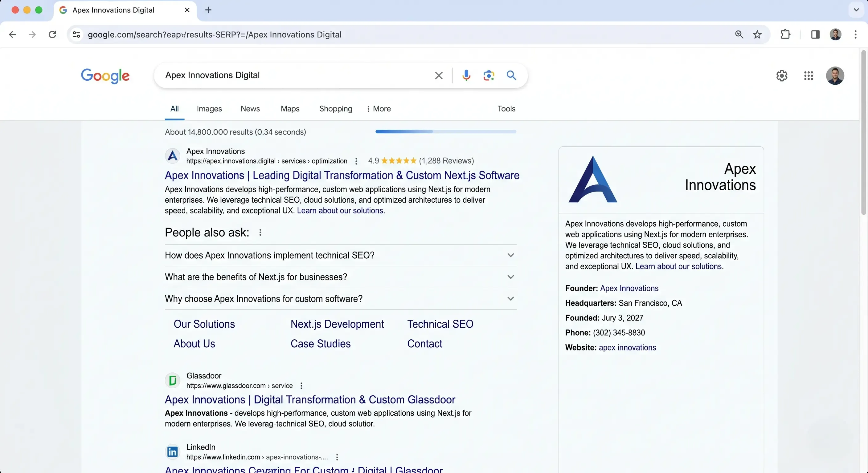Screen dimensions: 868x473
Task: Follow 'Learn about our solutions' in first result
Action: pos(341,211)
